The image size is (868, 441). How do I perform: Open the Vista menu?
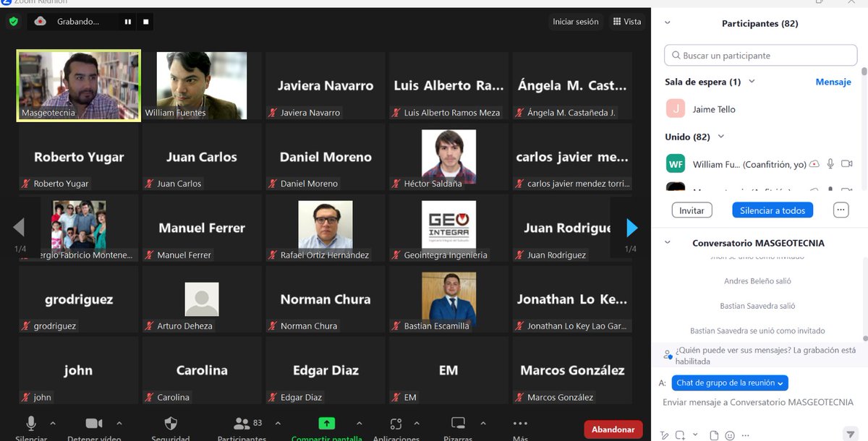click(x=627, y=22)
